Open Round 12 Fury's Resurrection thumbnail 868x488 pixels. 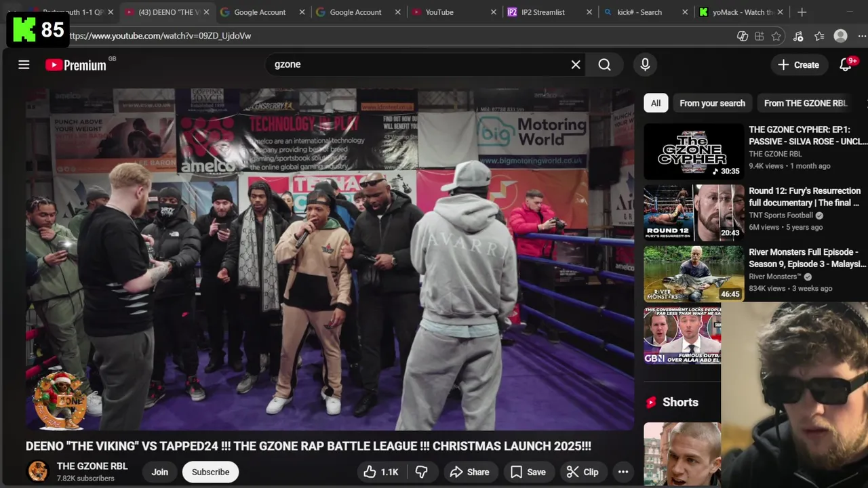(694, 213)
